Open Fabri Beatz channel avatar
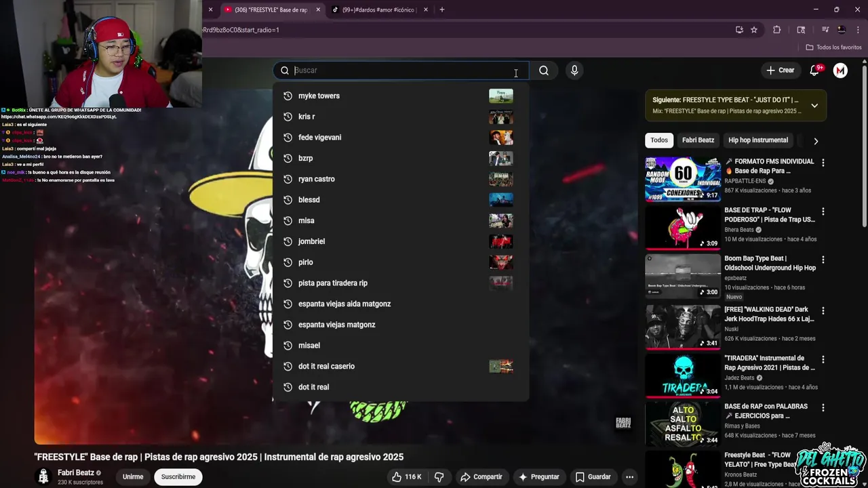This screenshot has height=488, width=868. 43,476
